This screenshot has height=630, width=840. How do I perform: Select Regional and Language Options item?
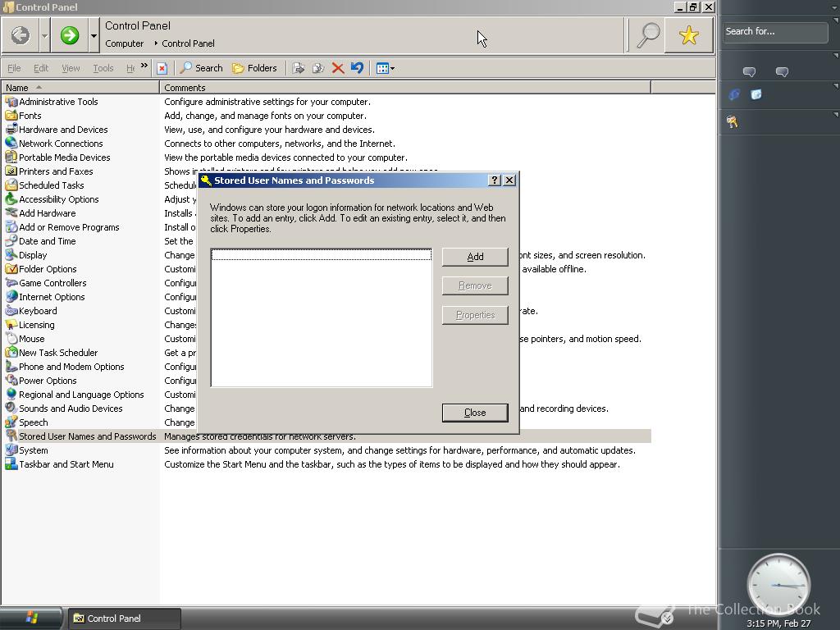[x=81, y=395]
